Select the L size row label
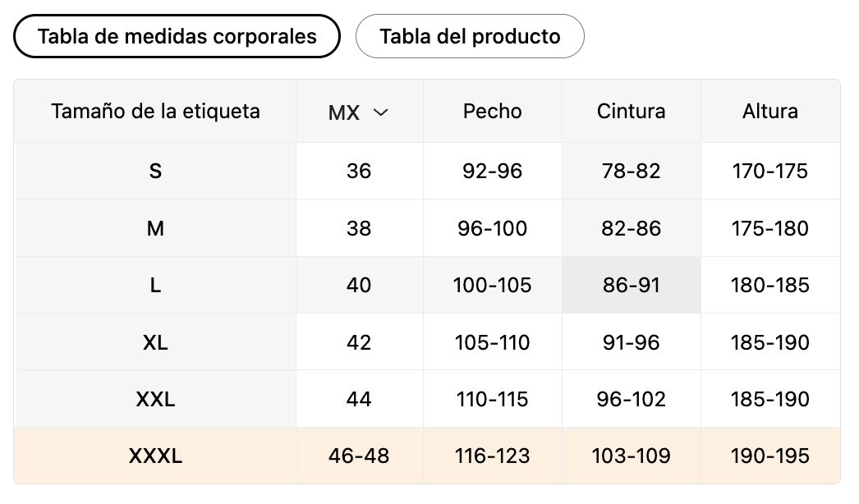This screenshot has height=504, width=859. (x=155, y=285)
